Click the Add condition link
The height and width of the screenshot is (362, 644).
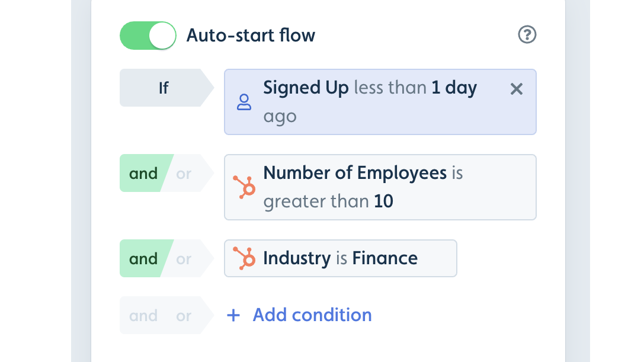tap(312, 315)
